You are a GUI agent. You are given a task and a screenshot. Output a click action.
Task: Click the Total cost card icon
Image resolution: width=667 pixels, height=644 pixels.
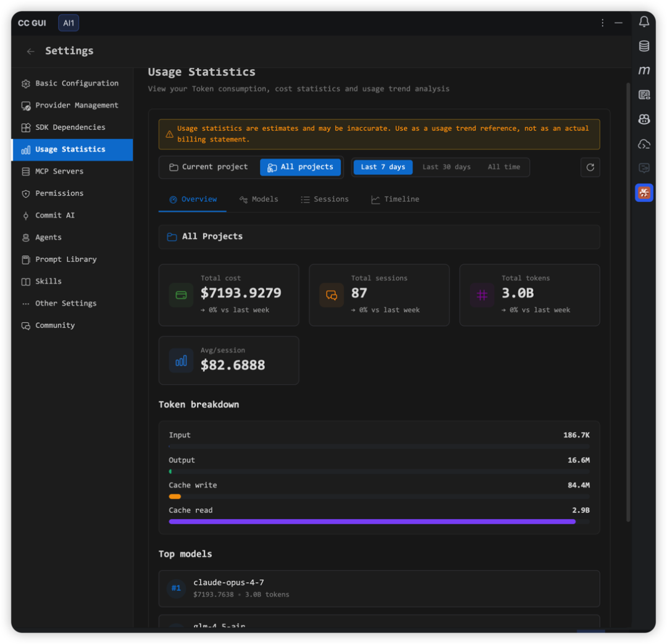click(181, 295)
